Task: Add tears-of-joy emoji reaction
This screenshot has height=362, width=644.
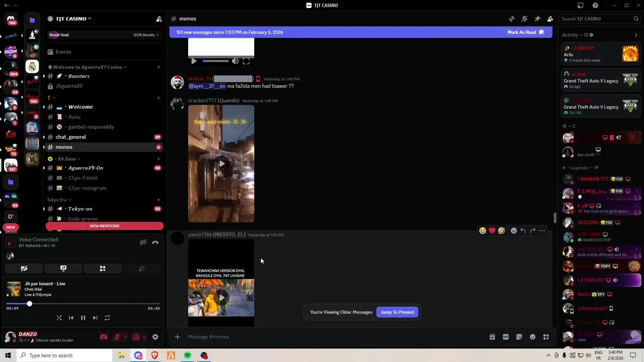Action: point(482,230)
